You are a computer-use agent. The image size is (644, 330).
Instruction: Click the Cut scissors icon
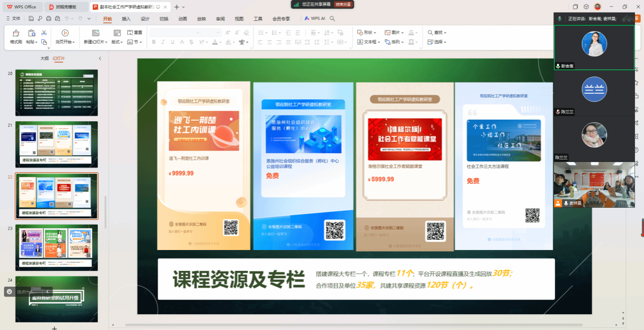coord(44,33)
